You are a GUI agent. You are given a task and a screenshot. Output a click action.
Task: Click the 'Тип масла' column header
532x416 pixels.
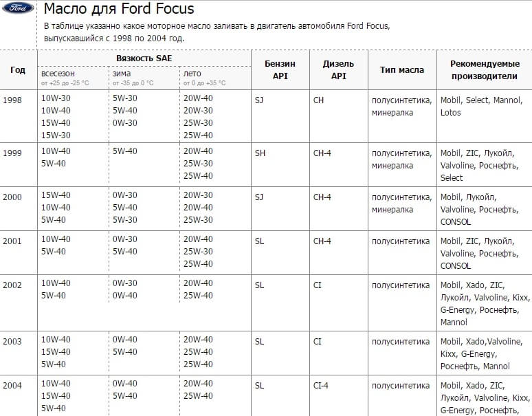coord(401,69)
